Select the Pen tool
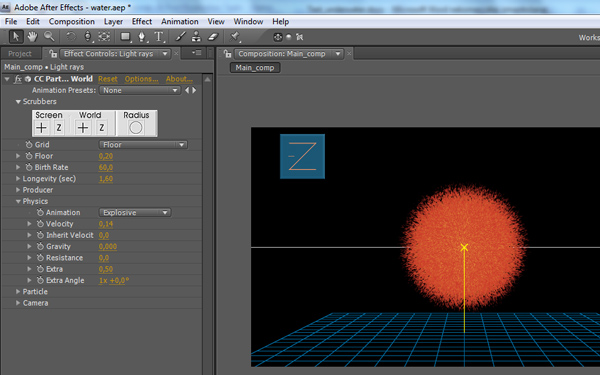 [x=142, y=37]
